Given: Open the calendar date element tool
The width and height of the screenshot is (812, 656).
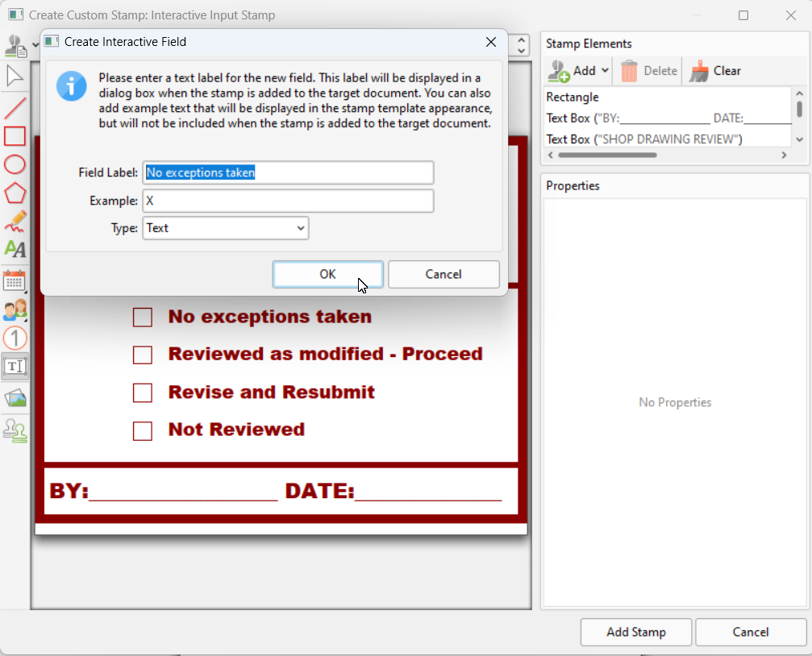Looking at the screenshot, I should tap(15, 280).
